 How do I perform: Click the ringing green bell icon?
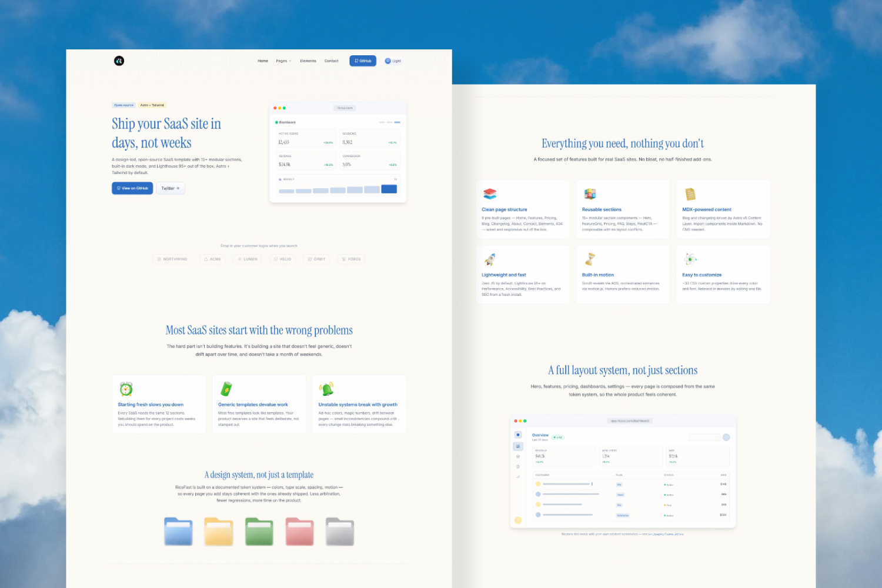(x=326, y=389)
